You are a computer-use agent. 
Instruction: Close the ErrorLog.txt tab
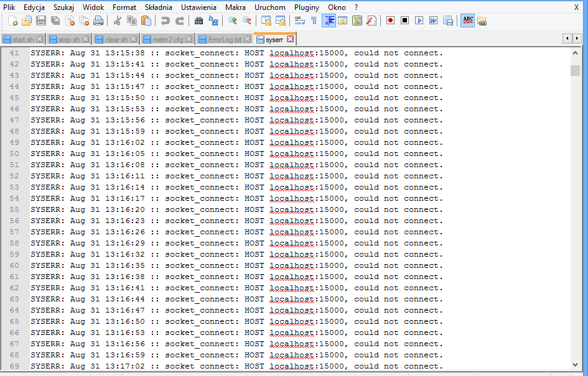(247, 39)
